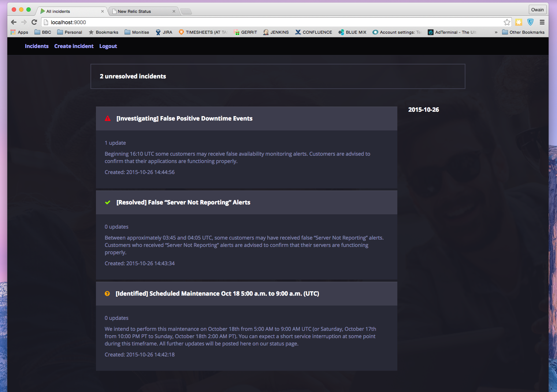Click the orange question icon on Identified incident
The image size is (557, 392).
[x=107, y=293]
